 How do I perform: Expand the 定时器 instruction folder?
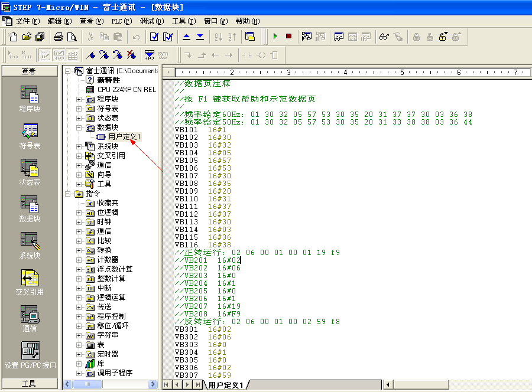[x=79, y=354]
